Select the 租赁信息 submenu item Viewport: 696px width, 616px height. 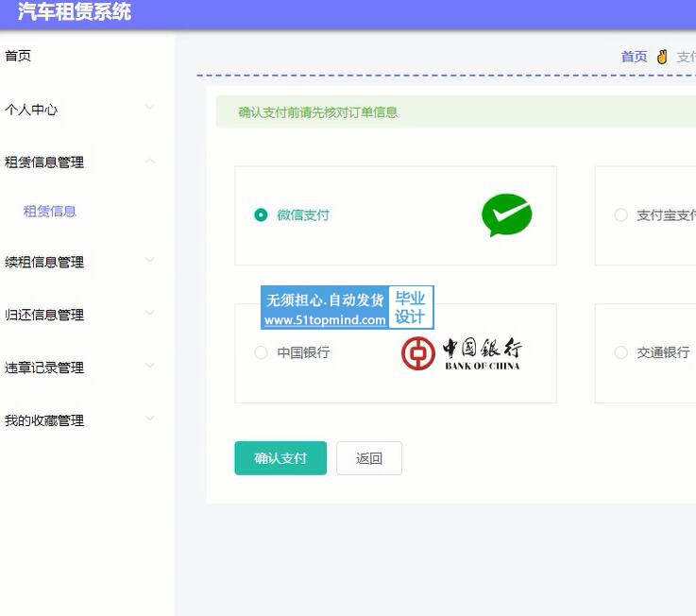[50, 211]
